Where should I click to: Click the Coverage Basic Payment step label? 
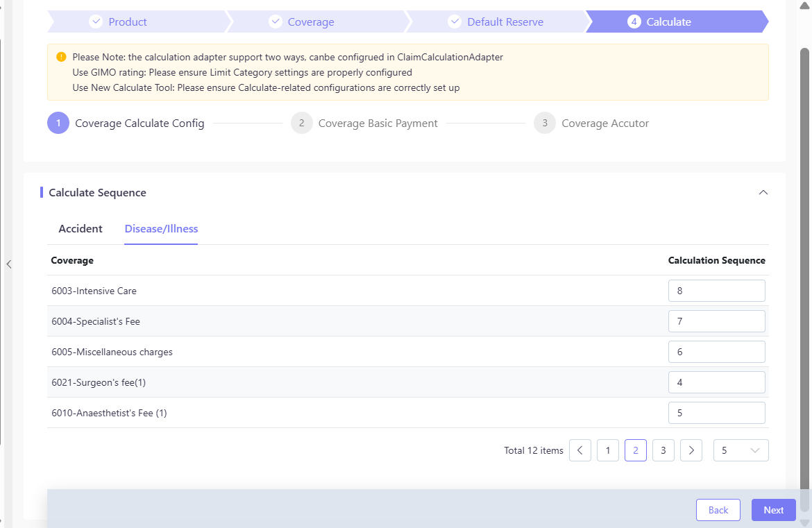(378, 124)
